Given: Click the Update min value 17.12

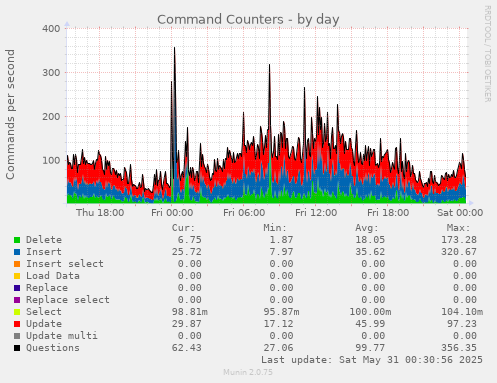Looking at the screenshot, I should [x=278, y=324].
